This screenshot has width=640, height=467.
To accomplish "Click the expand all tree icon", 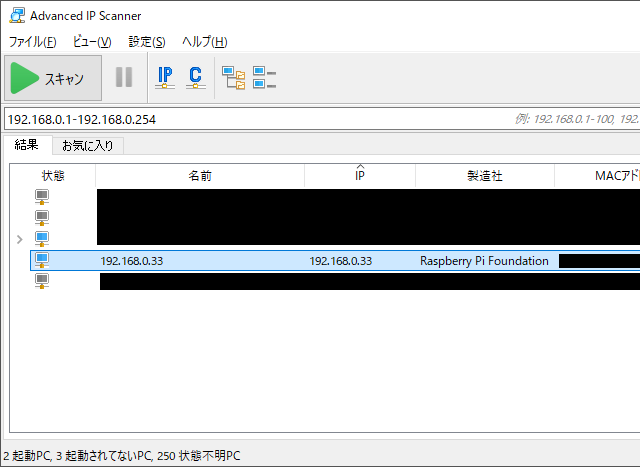I will coord(233,78).
